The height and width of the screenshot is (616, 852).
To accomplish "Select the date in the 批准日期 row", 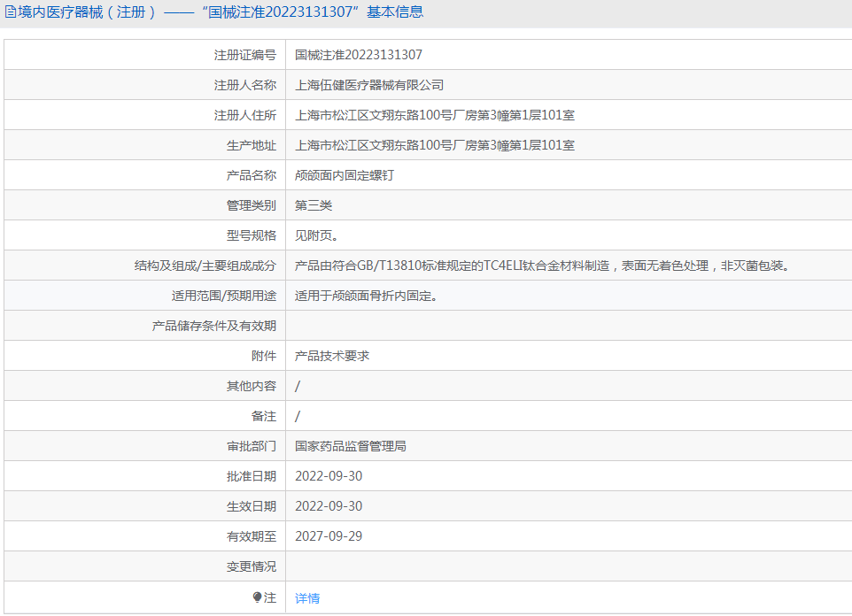I will pos(329,476).
